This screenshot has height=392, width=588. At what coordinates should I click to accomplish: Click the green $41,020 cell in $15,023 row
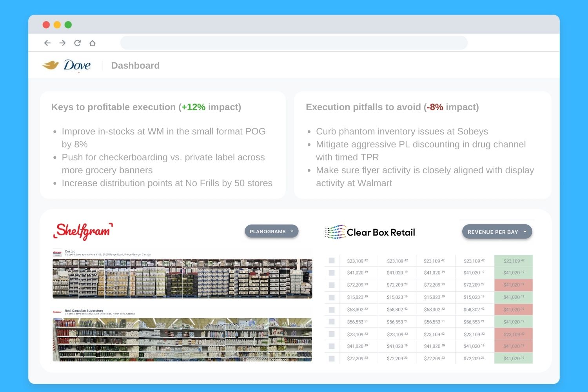514,298
